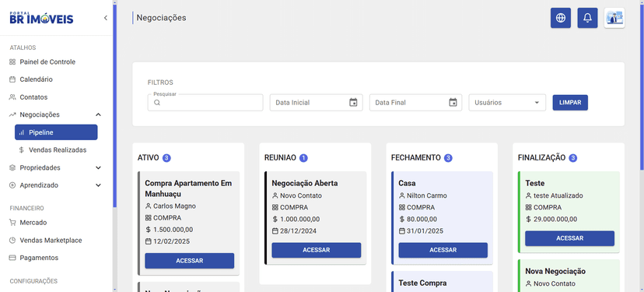Click the Teste Compra card title
This screenshot has height=292, width=644.
click(422, 283)
